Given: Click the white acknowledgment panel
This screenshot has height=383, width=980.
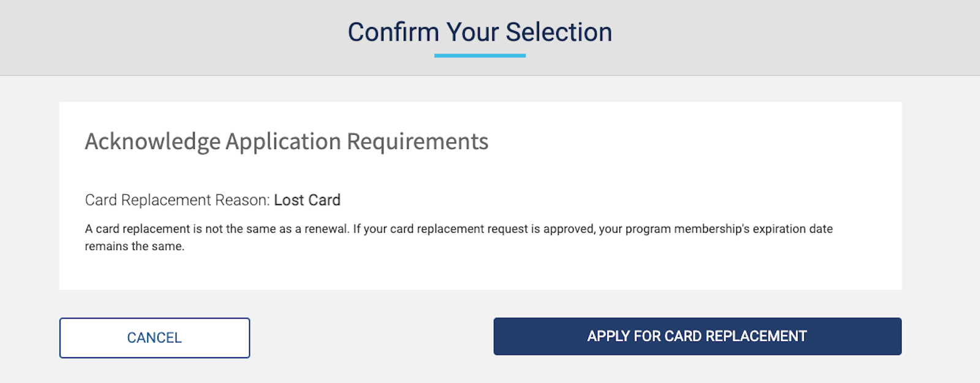Looking at the screenshot, I should (x=480, y=196).
